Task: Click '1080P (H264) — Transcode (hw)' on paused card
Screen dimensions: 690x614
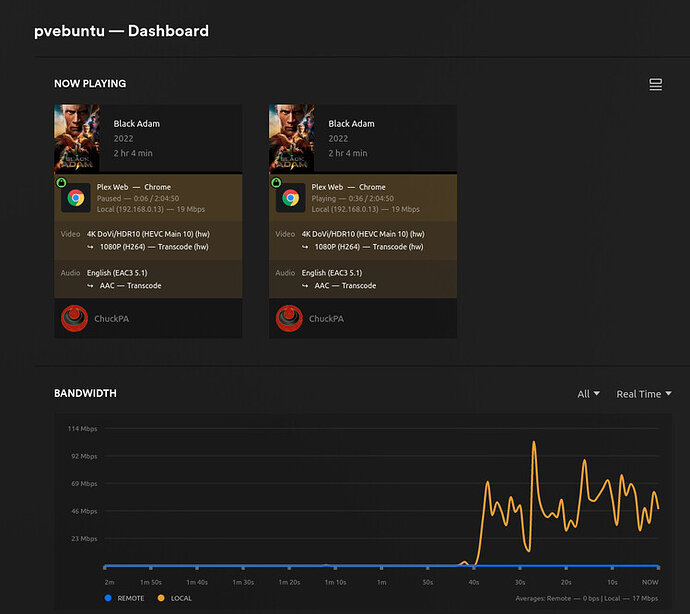Action: pyautogui.click(x=154, y=247)
